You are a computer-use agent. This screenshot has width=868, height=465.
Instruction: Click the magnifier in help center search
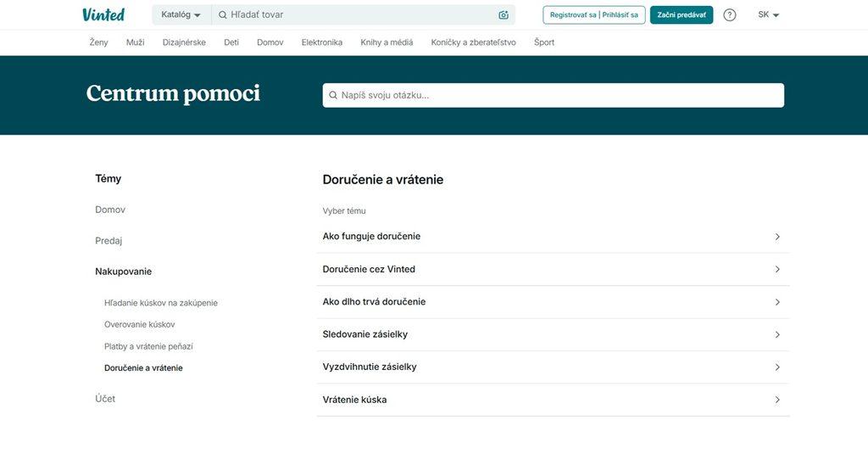[x=332, y=95]
